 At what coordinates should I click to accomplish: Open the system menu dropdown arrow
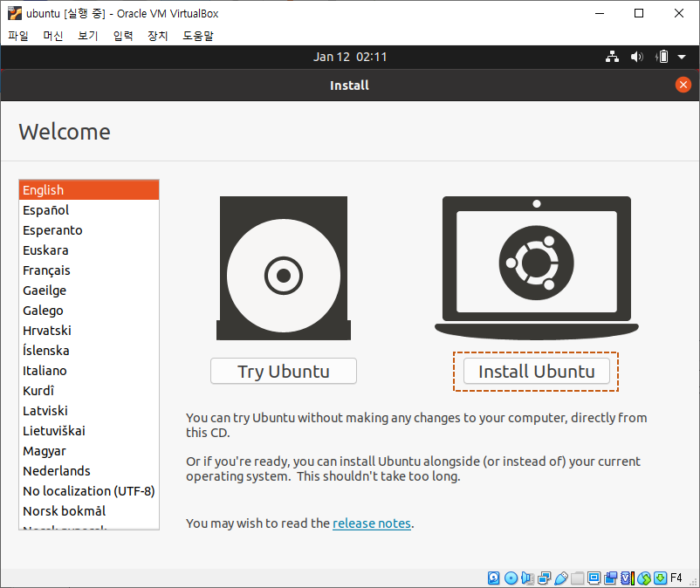tap(682, 57)
